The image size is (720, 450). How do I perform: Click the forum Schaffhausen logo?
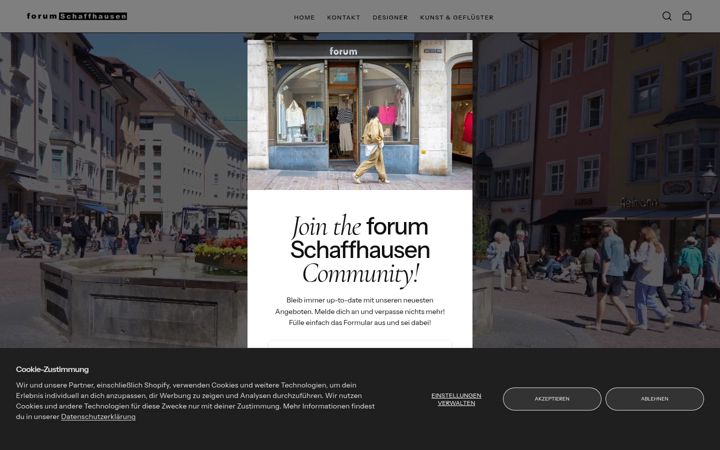point(77,16)
